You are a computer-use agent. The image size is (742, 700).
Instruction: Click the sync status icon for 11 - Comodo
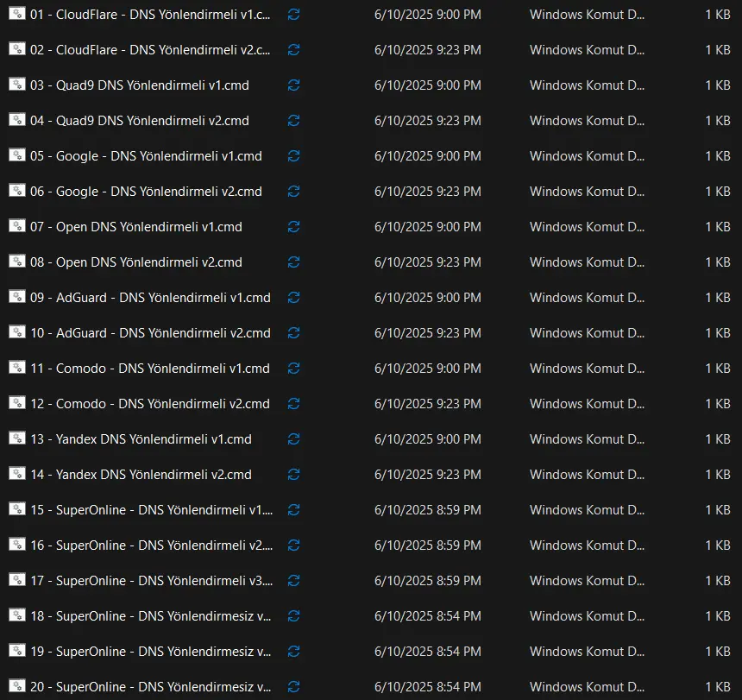point(294,369)
